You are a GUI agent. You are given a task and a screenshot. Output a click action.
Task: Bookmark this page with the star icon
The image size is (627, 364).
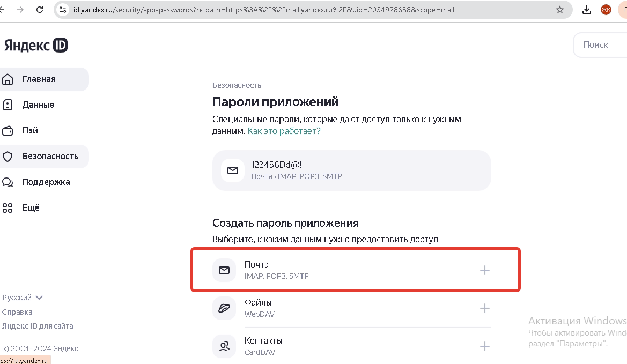(x=560, y=10)
